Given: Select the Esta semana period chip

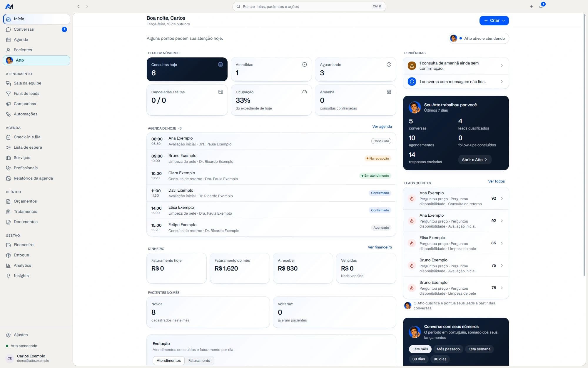Looking at the screenshot, I should (479, 349).
